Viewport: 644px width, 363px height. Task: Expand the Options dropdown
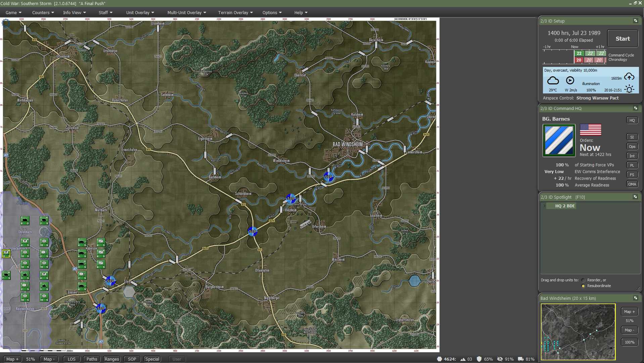point(272,12)
